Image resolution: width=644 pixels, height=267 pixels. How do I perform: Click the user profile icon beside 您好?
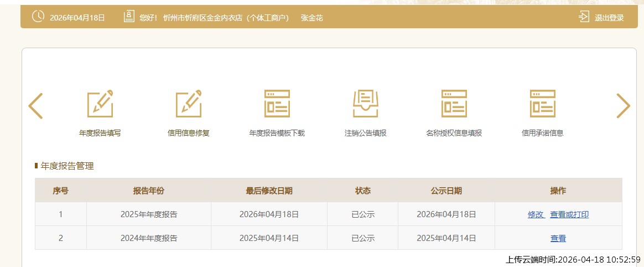(x=129, y=17)
